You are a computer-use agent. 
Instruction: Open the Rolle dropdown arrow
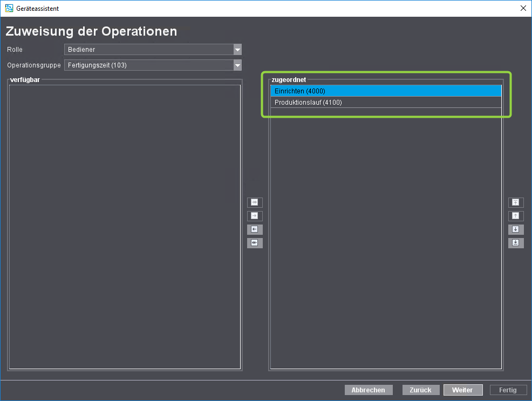237,50
